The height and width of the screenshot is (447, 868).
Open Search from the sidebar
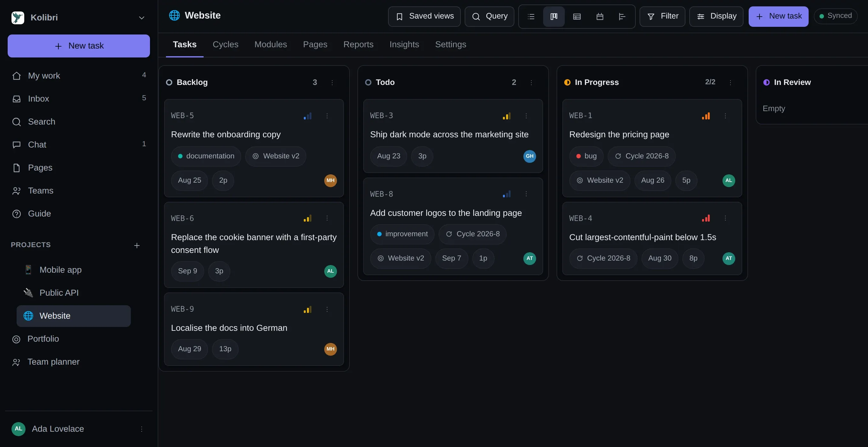(x=79, y=122)
